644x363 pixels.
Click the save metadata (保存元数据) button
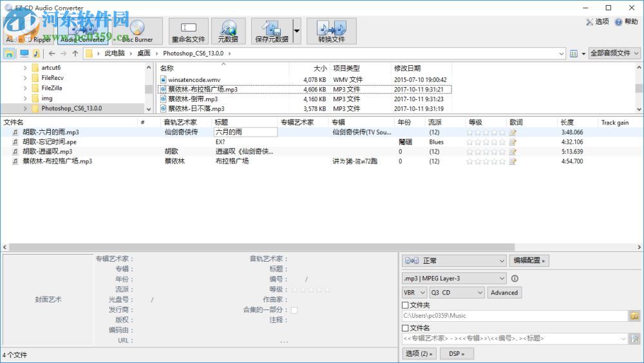(x=272, y=31)
